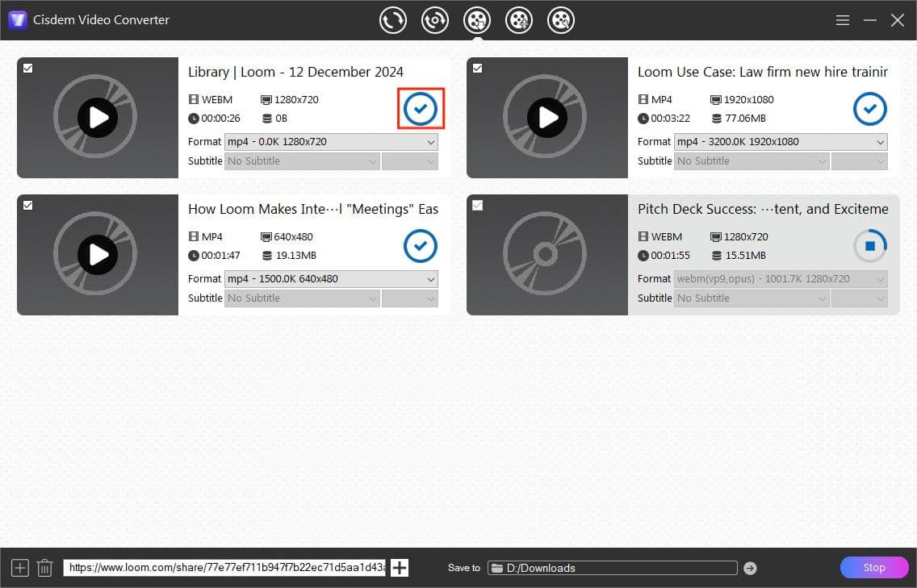
Task: Click the 00:00:26 duration text
Action: pos(220,119)
